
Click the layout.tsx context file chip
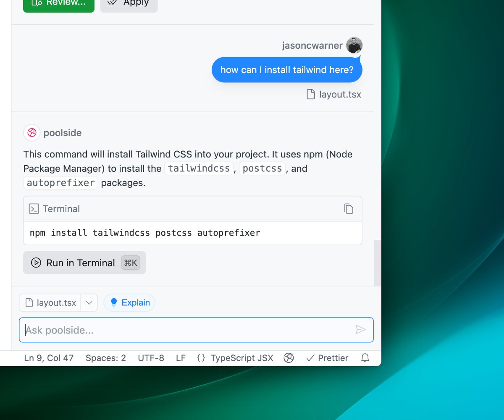click(x=50, y=302)
